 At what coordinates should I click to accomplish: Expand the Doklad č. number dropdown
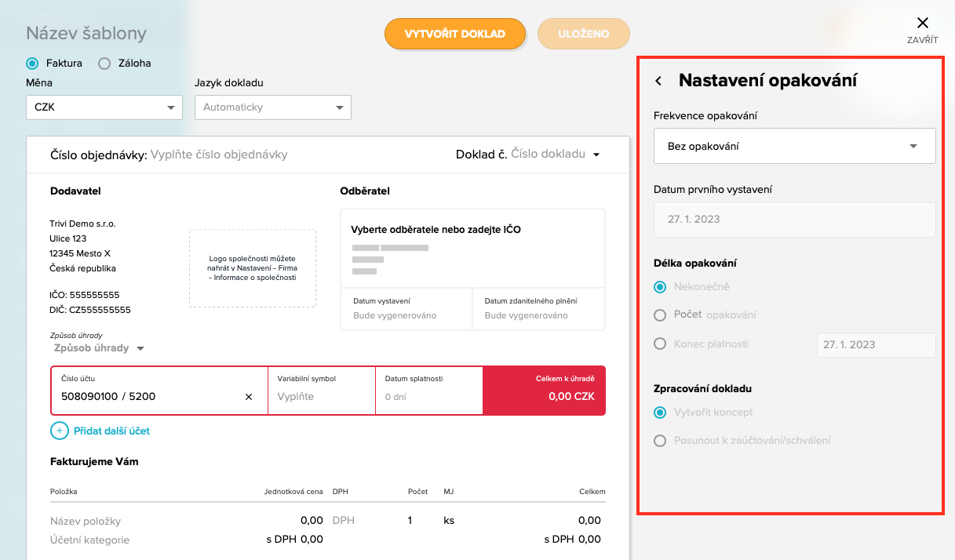coord(596,155)
